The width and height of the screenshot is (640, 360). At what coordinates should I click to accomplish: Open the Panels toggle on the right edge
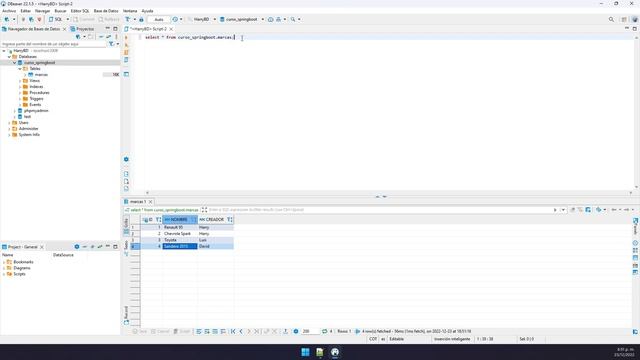[x=636, y=227]
